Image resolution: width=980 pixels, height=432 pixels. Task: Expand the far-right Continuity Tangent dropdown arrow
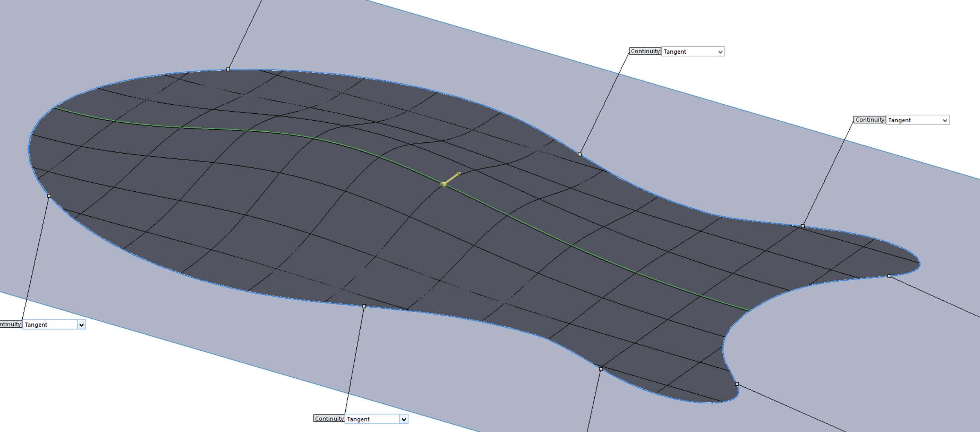(945, 120)
